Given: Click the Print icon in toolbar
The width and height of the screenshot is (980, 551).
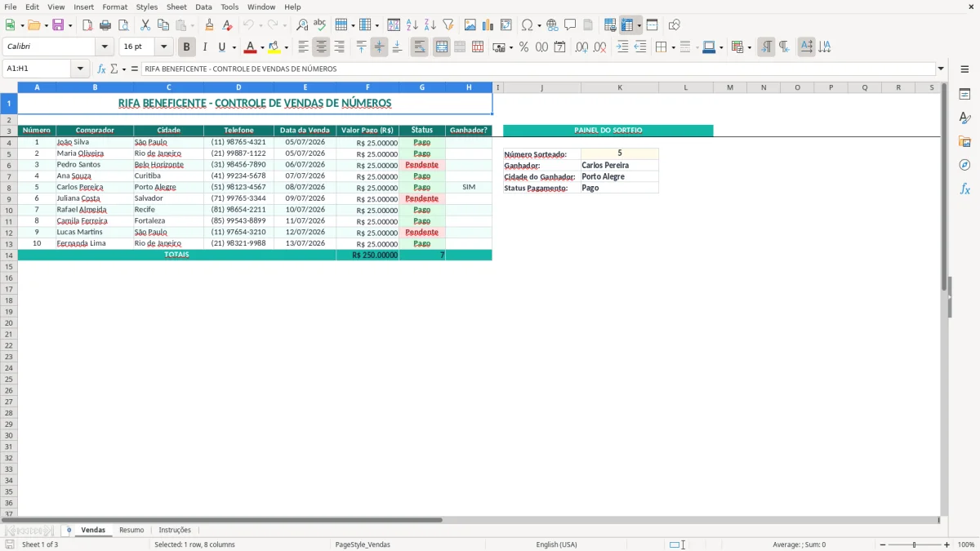Looking at the screenshot, I should pyautogui.click(x=105, y=25).
